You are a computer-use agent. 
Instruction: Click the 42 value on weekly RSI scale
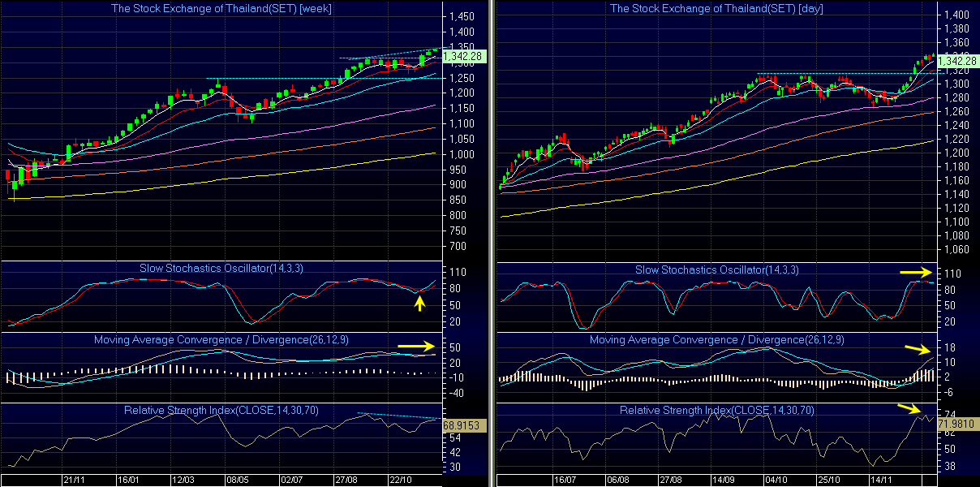pos(455,452)
